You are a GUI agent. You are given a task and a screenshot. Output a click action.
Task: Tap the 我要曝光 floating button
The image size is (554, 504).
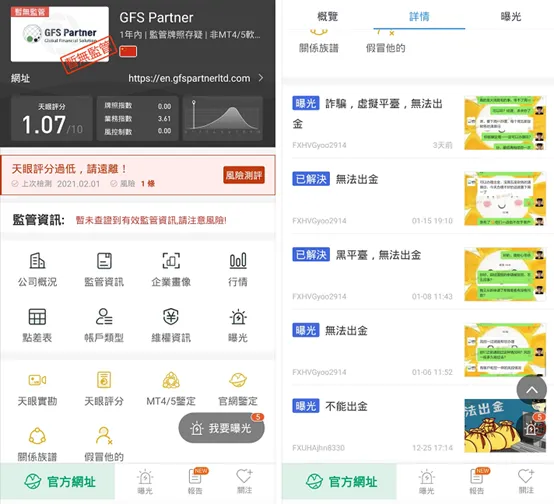click(222, 428)
